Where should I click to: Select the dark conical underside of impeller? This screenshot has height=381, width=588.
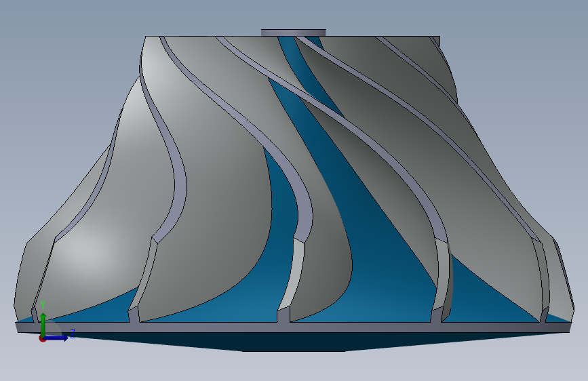tap(293, 341)
